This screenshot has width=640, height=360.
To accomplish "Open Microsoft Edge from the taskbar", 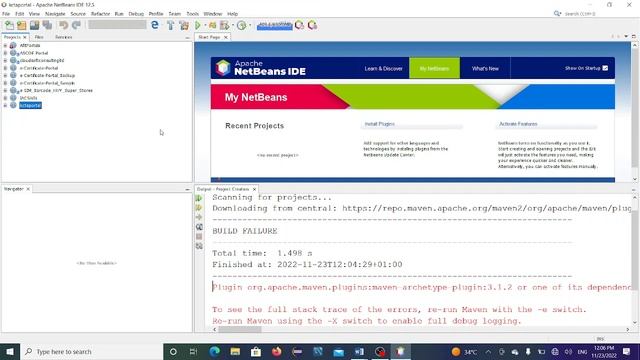I will (215, 351).
